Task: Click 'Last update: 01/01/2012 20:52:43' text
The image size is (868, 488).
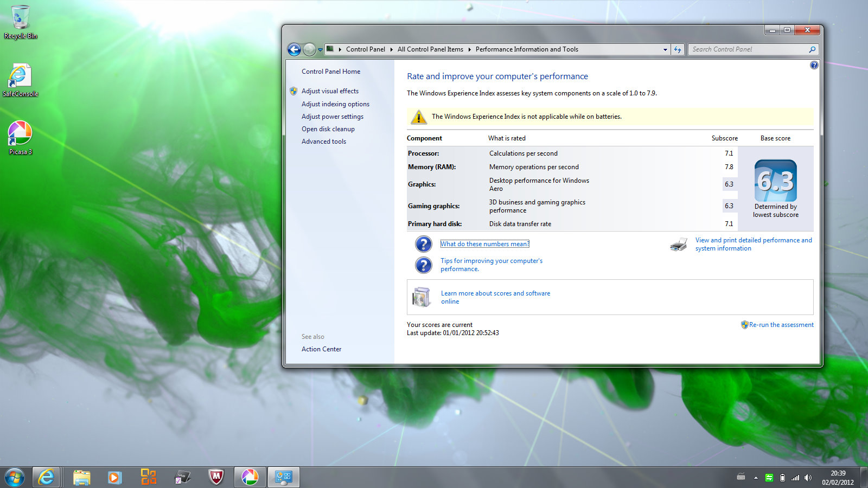Action: (x=453, y=333)
